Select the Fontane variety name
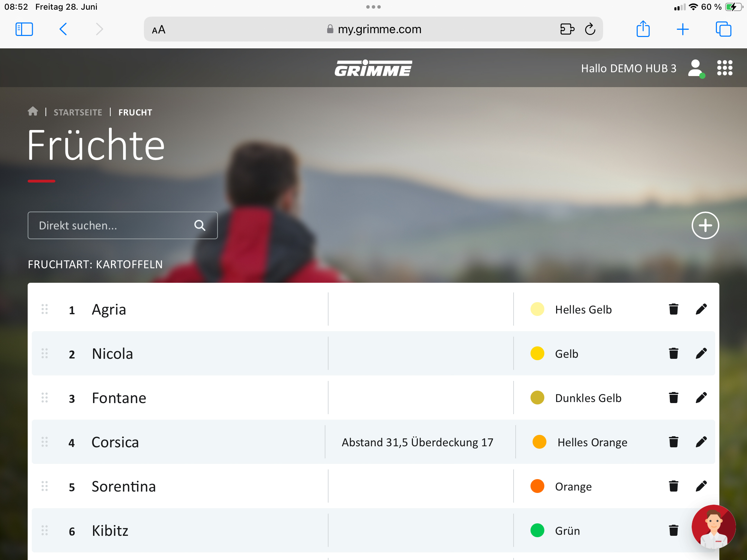 point(119,398)
